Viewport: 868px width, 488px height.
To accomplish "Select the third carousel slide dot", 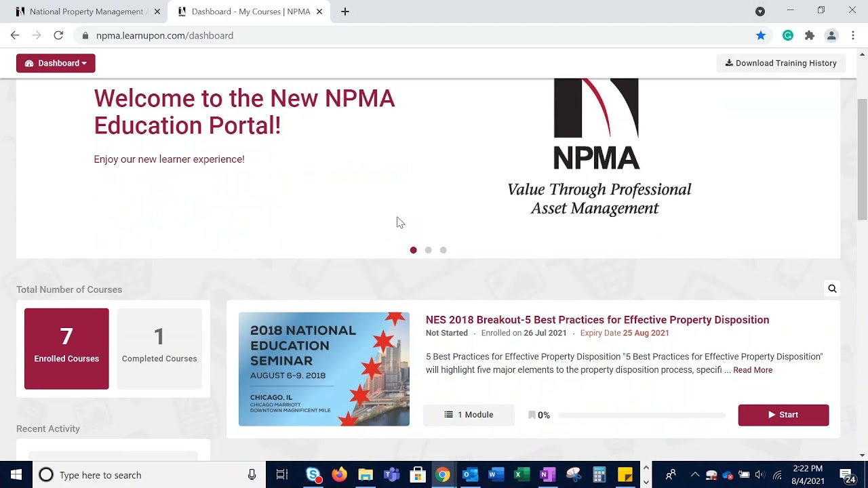I will pos(443,250).
